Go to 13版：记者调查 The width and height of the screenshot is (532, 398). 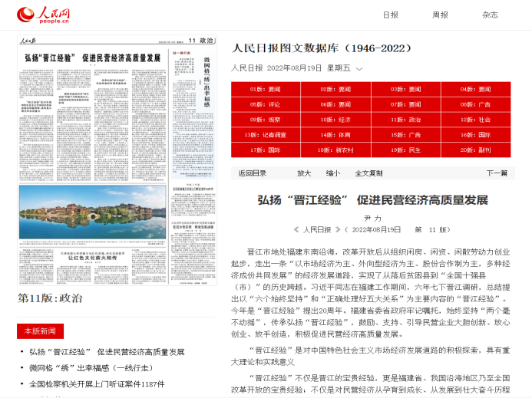(266, 135)
